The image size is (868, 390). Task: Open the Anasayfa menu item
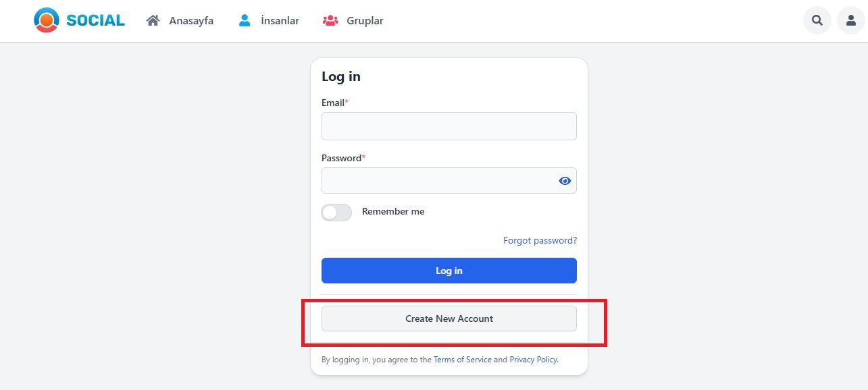(191, 20)
